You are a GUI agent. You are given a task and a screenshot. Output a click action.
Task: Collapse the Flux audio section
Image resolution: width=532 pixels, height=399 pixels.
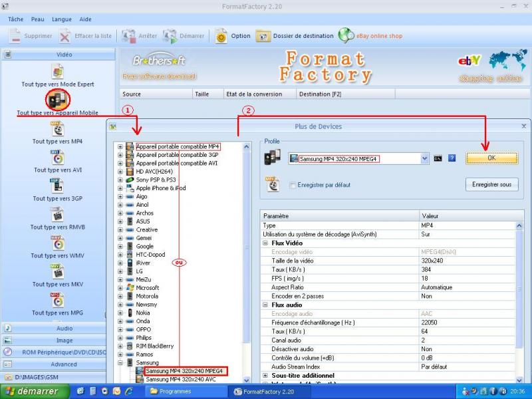tap(265, 305)
